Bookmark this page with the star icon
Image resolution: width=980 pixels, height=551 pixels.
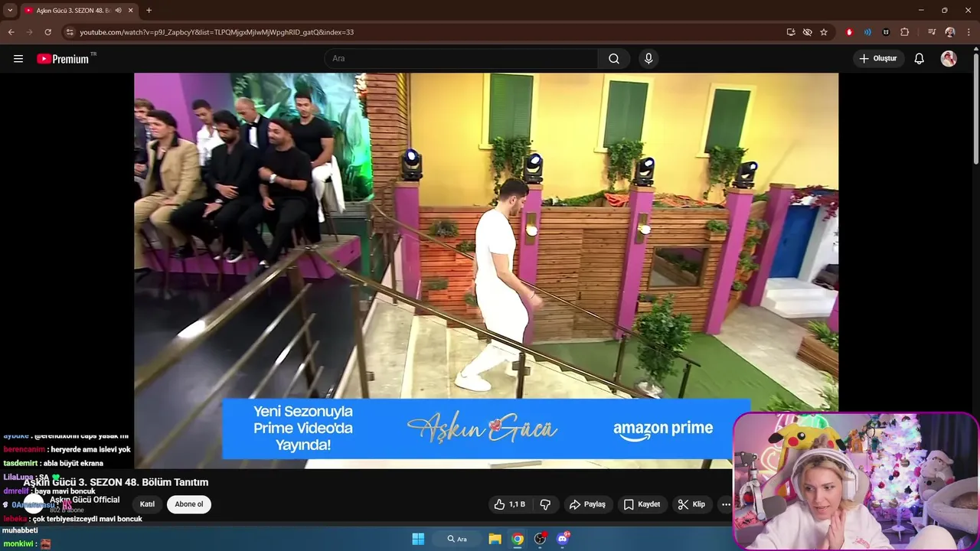tap(824, 32)
